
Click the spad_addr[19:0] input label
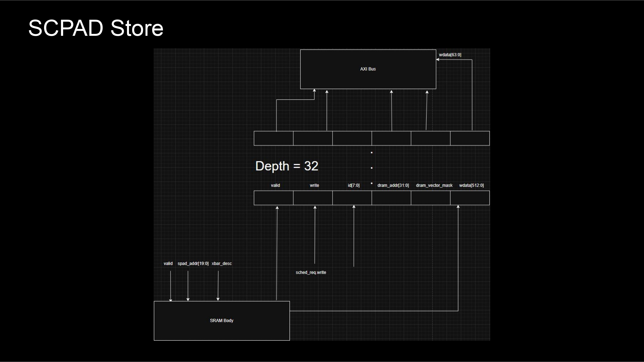[x=193, y=264]
